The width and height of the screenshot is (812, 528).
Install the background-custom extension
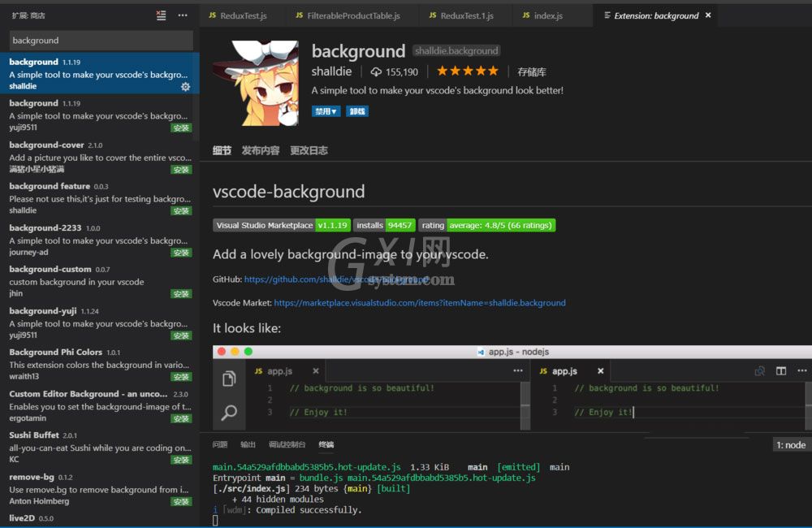click(181, 294)
